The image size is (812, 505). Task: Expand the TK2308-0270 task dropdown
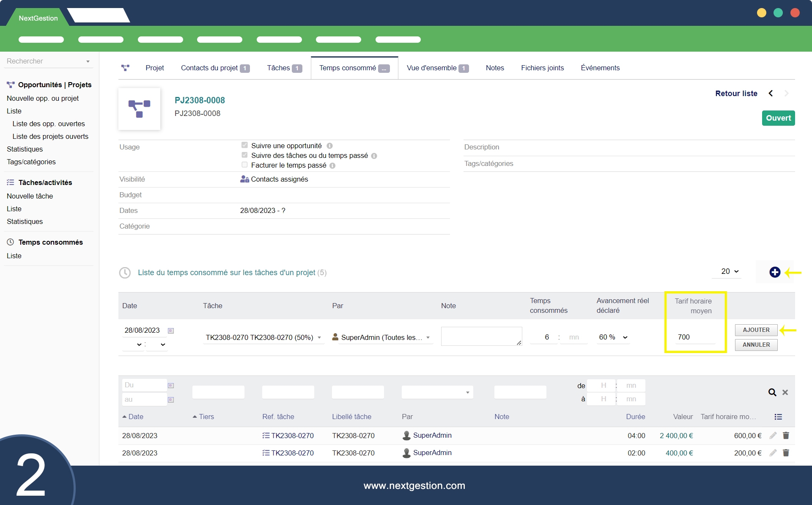[263, 337]
